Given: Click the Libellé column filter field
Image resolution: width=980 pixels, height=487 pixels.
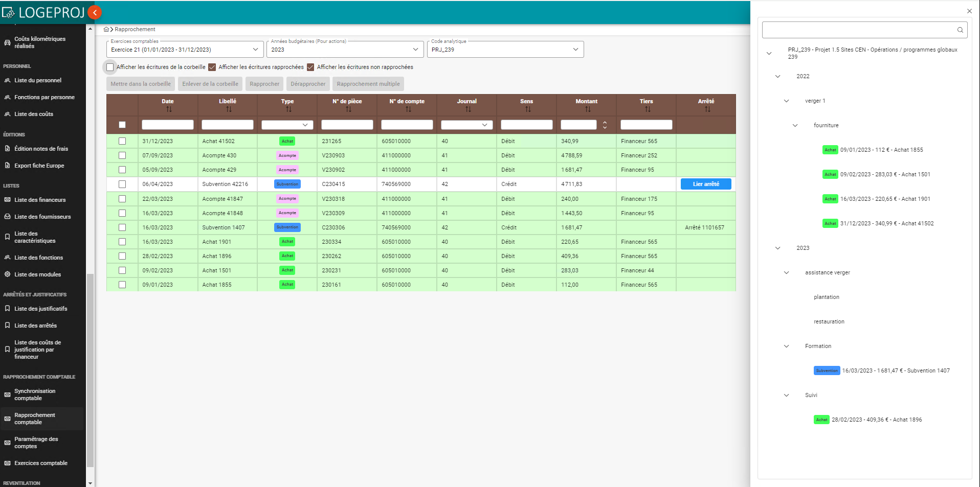Looking at the screenshot, I should tap(227, 125).
